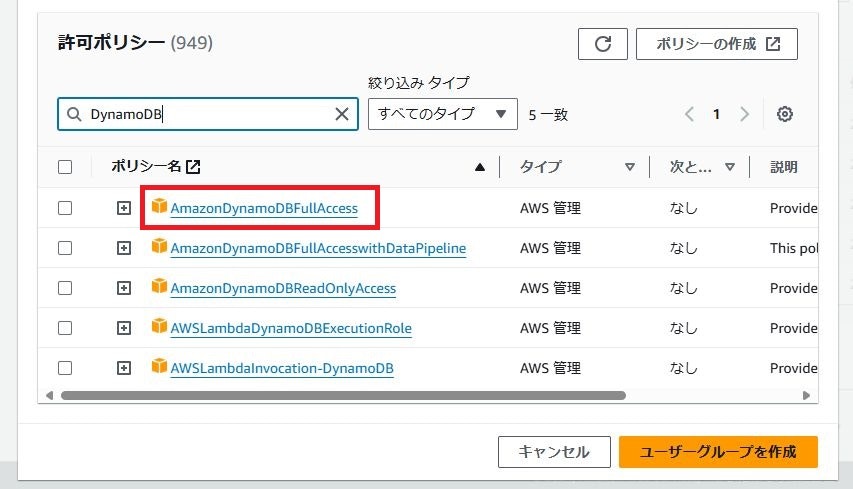
Task: Click the 許可ポリシー (949) heading
Action: (135, 42)
